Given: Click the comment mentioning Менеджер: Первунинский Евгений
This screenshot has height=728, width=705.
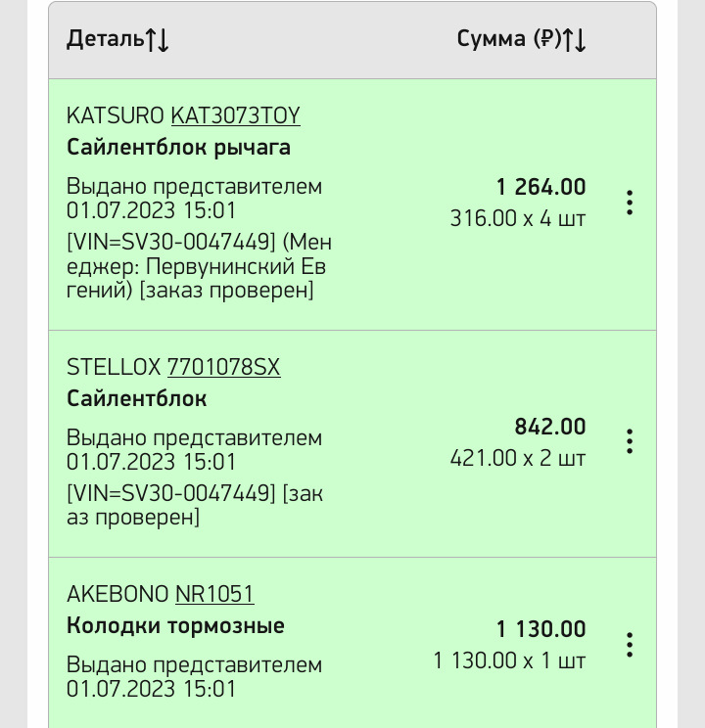Looking at the screenshot, I should tap(200, 266).
